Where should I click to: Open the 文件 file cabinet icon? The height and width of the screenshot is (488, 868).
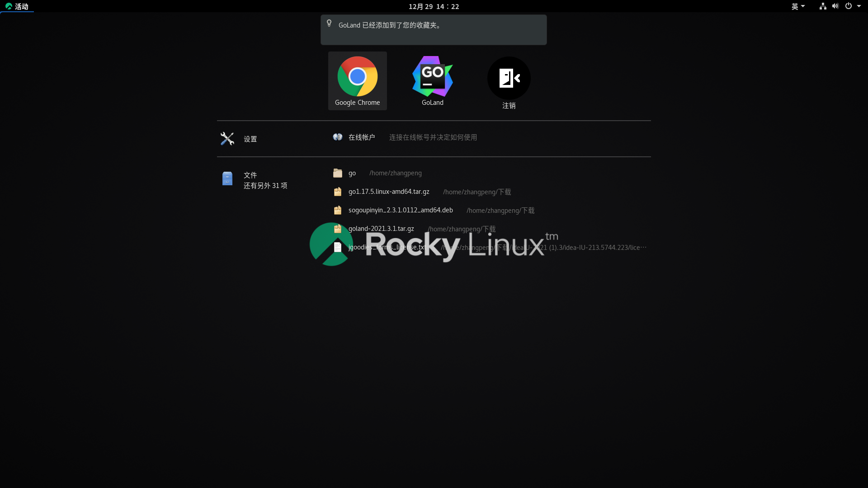point(227,178)
